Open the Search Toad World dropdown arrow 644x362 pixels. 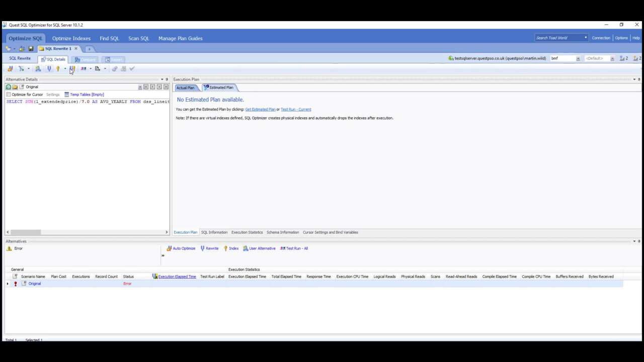pos(585,38)
